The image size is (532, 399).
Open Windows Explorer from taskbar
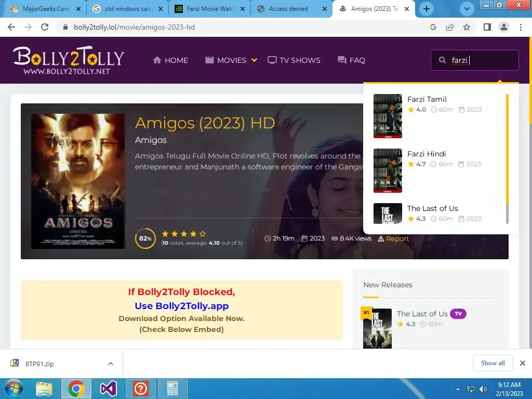tap(44, 389)
